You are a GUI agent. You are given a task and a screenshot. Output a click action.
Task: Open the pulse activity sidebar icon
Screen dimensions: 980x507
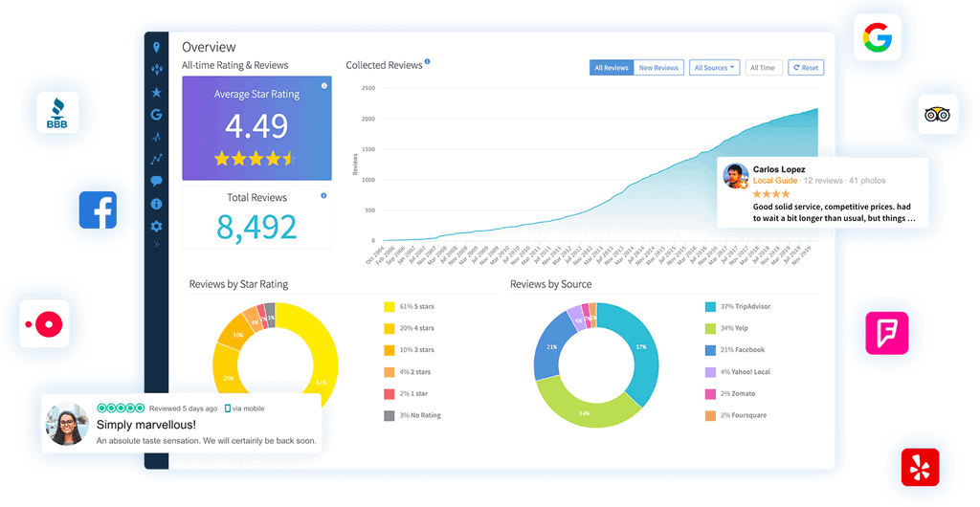click(156, 137)
